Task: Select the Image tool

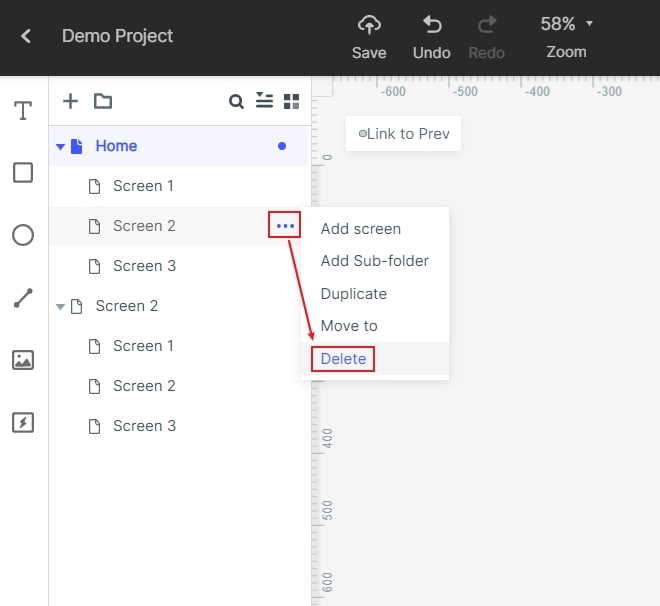Action: tap(23, 360)
